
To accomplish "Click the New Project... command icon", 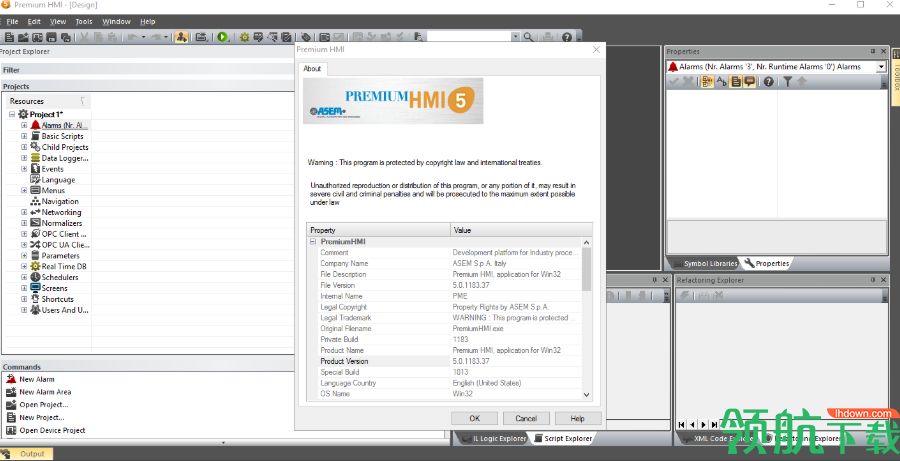I will [x=11, y=417].
